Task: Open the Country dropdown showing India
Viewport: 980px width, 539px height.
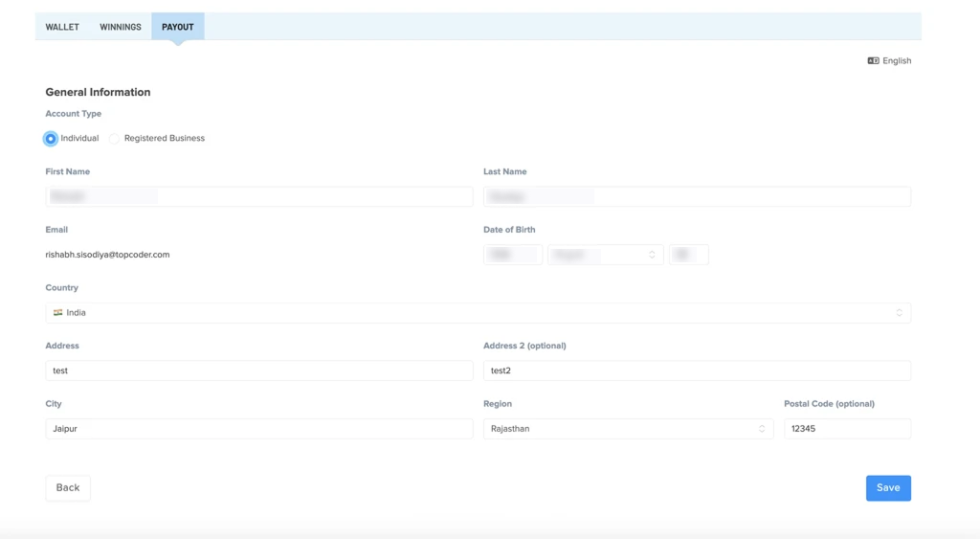Action: [x=479, y=313]
